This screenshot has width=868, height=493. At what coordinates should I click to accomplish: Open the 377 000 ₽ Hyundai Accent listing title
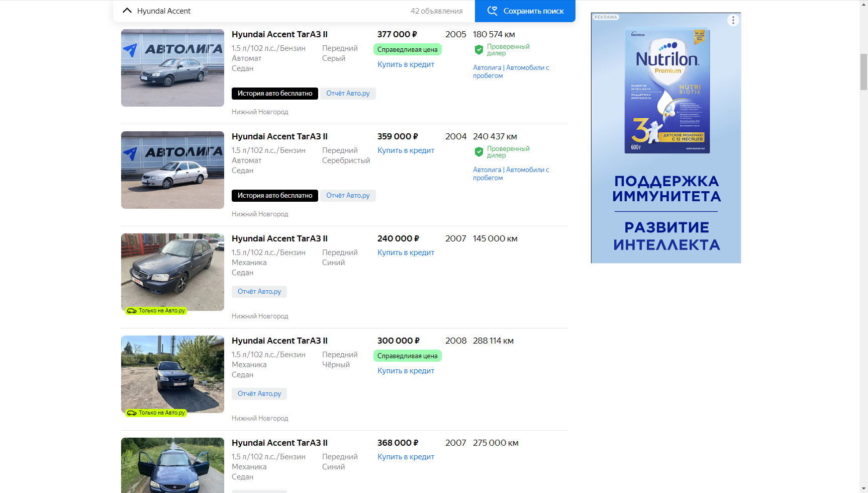pyautogui.click(x=279, y=34)
